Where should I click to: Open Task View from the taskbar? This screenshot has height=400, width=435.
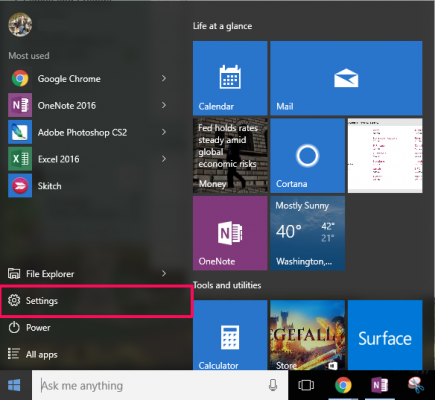click(306, 385)
